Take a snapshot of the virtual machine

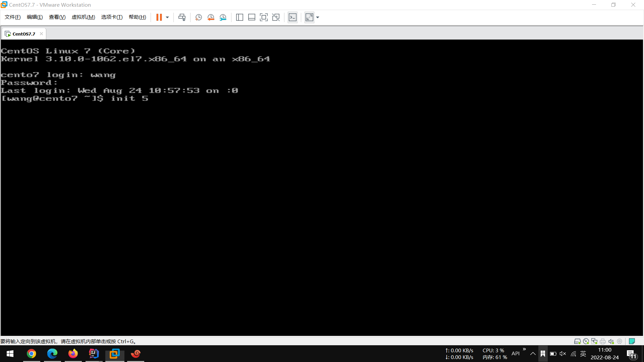[198, 17]
